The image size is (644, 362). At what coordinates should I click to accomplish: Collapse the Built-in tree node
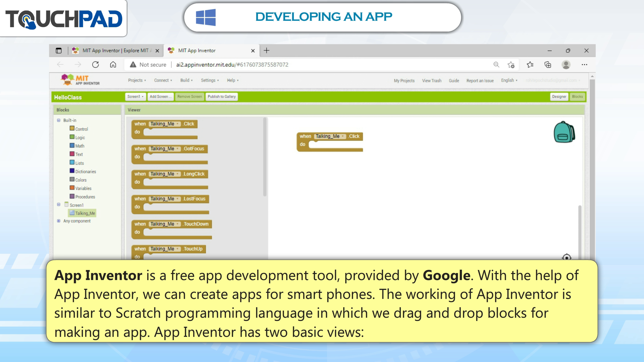(x=59, y=120)
